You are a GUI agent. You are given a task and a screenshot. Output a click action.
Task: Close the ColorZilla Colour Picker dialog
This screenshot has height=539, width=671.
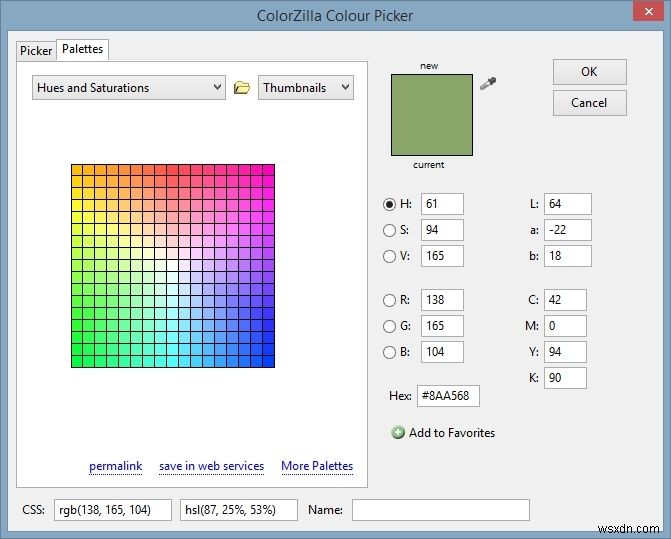[x=646, y=15]
